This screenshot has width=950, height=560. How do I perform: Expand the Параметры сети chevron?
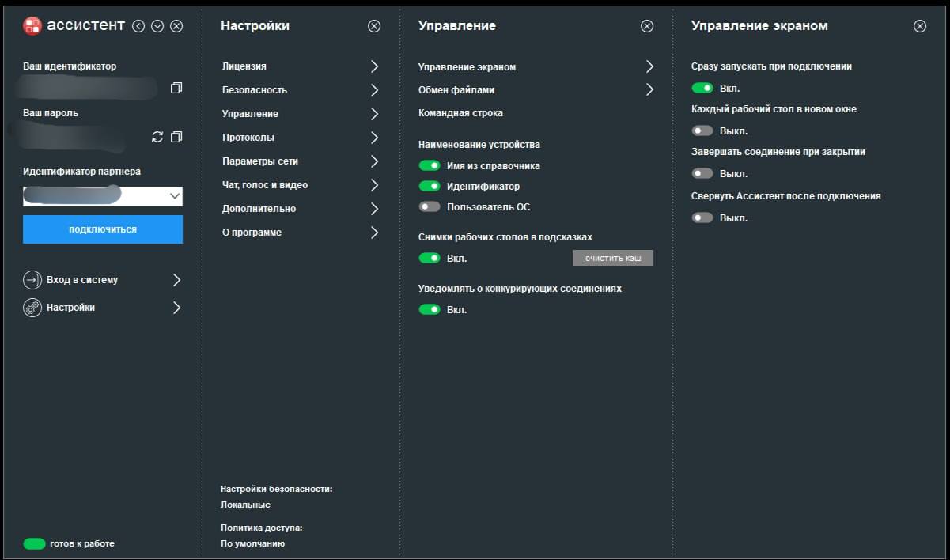click(x=374, y=161)
